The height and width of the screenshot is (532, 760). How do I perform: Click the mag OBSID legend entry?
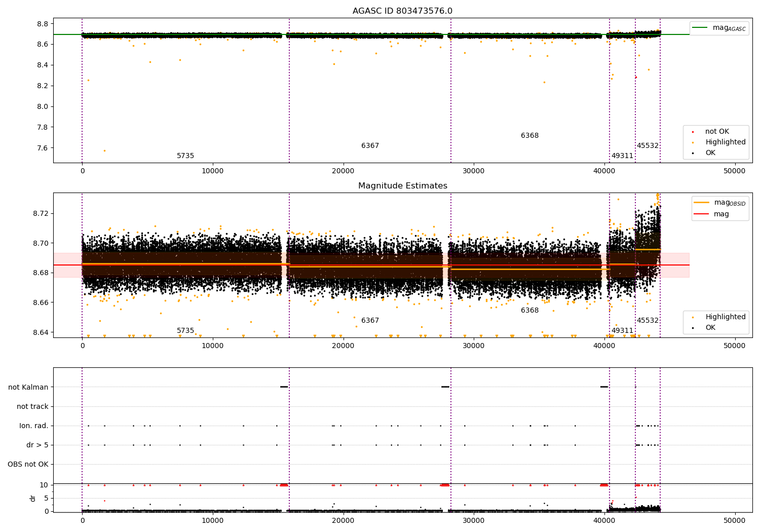tap(730, 203)
